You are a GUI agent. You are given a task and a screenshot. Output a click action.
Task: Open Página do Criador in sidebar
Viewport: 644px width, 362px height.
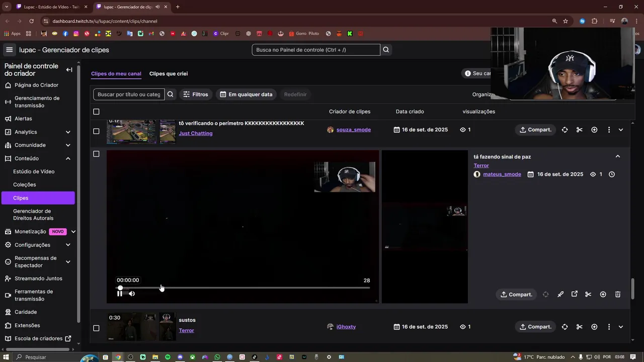pyautogui.click(x=36, y=85)
